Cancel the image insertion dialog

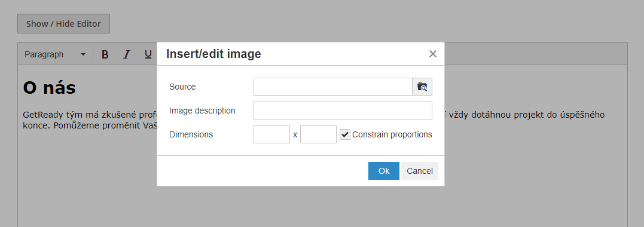click(x=419, y=171)
